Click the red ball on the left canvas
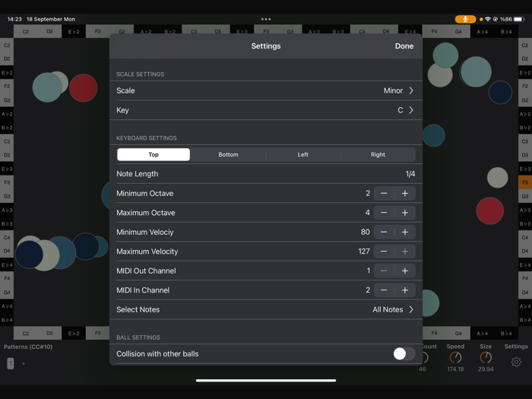This screenshot has width=532, height=399. coord(83,88)
